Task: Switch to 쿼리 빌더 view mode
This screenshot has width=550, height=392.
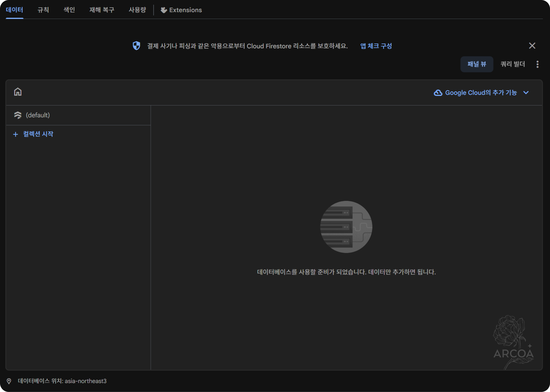Action: 513,64
